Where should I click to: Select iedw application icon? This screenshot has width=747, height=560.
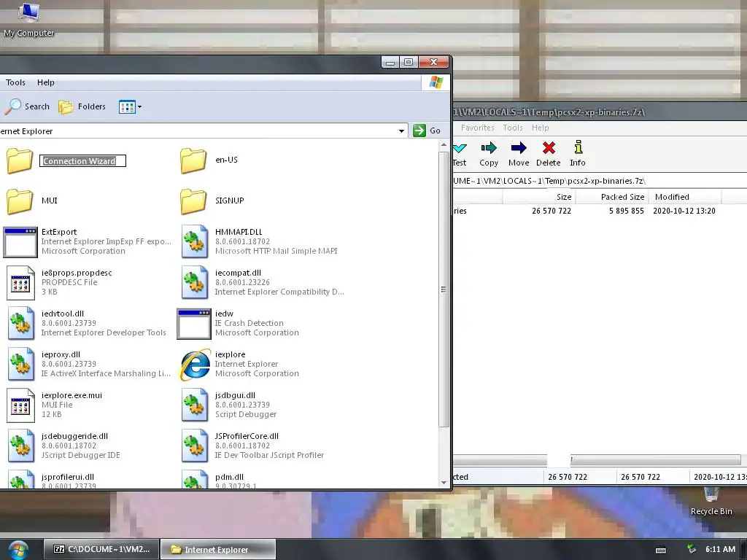point(193,324)
